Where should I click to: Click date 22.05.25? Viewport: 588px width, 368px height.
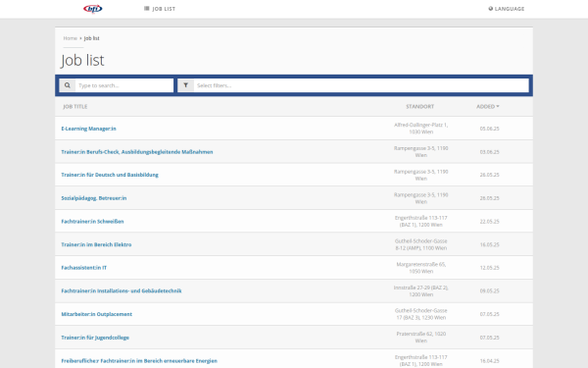[489, 221]
